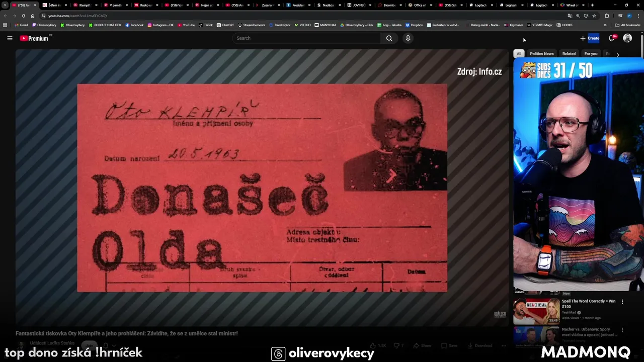Open the notifications bell
644x362 pixels.
click(612, 38)
